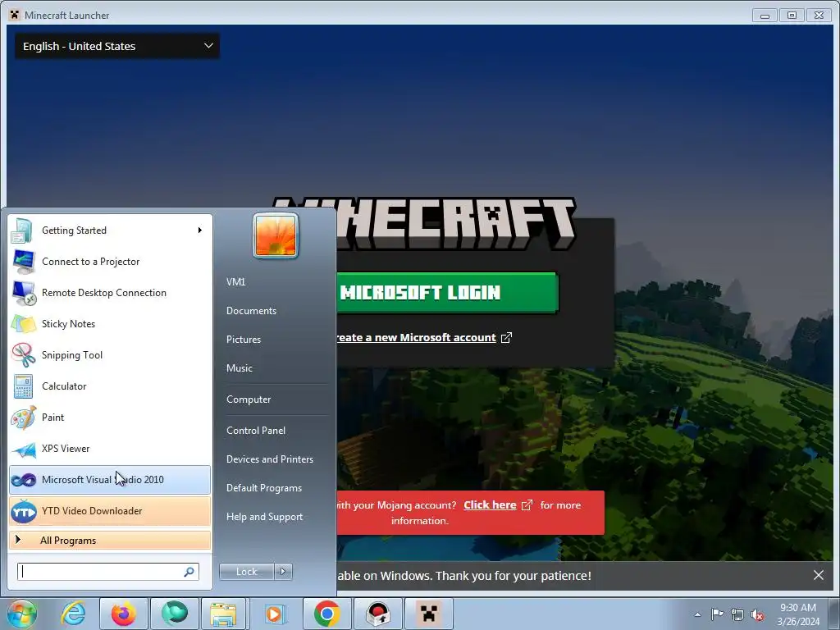Launch the Paint palette icon
840x630 pixels.
click(23, 418)
